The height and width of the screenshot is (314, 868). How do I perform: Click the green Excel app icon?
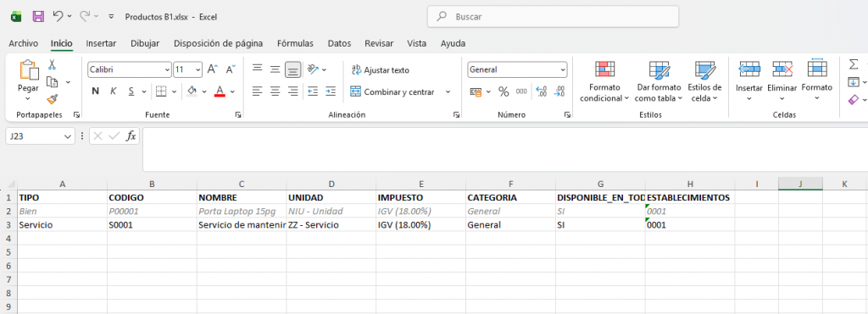click(16, 17)
